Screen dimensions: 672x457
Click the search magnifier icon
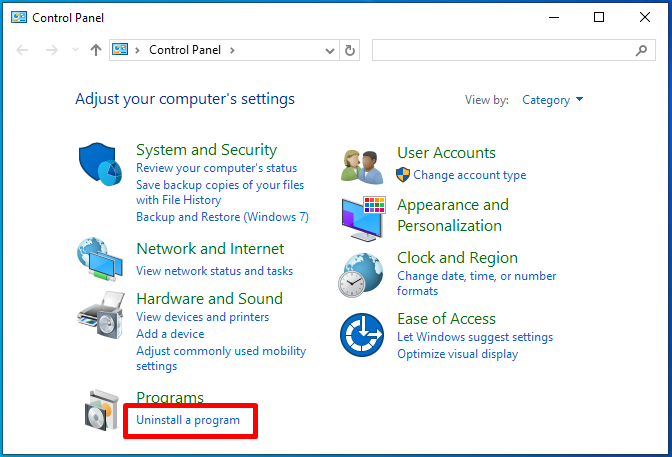(641, 50)
